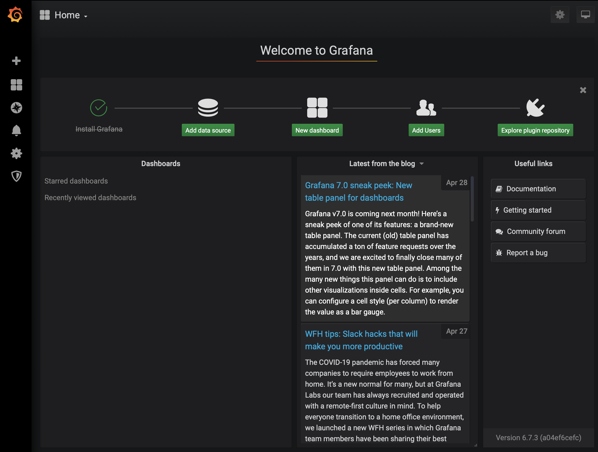Click the Install Grafana strikethrough label
598x452 pixels.
point(99,129)
